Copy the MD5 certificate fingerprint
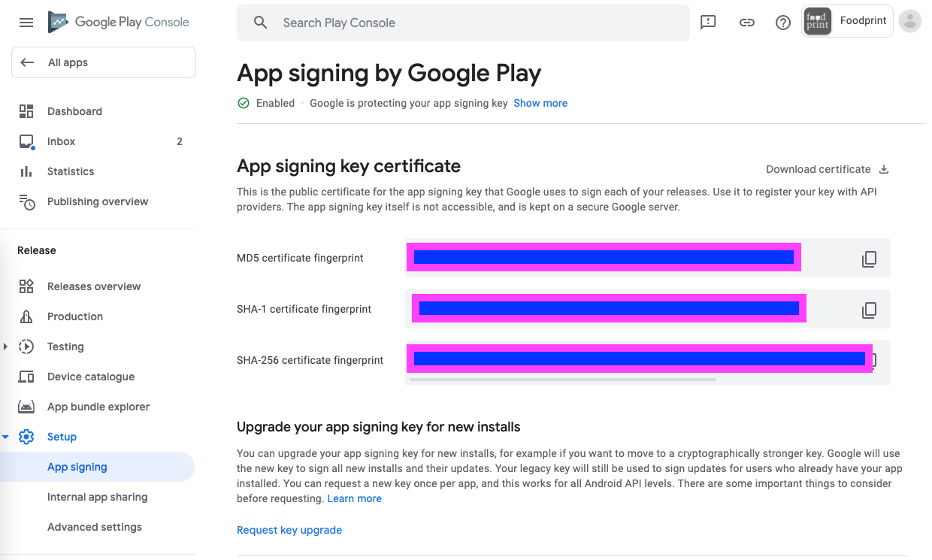 [x=869, y=259]
